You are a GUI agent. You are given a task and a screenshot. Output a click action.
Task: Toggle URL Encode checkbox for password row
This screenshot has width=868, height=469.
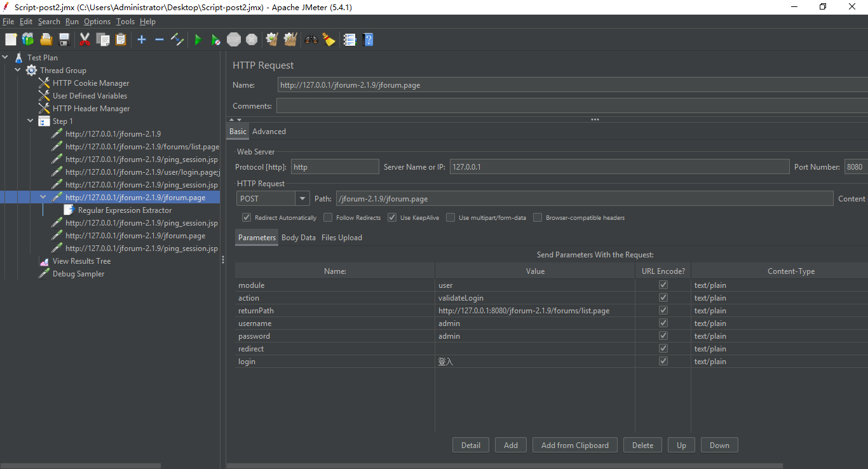(x=663, y=336)
